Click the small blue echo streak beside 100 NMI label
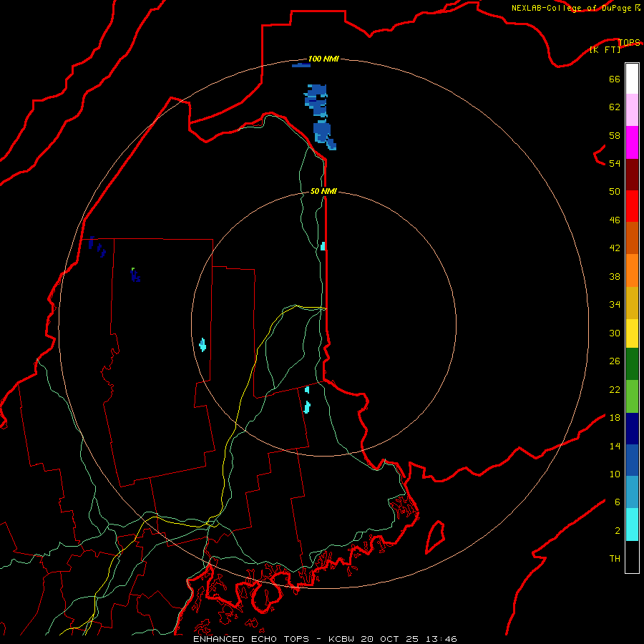 [301, 65]
